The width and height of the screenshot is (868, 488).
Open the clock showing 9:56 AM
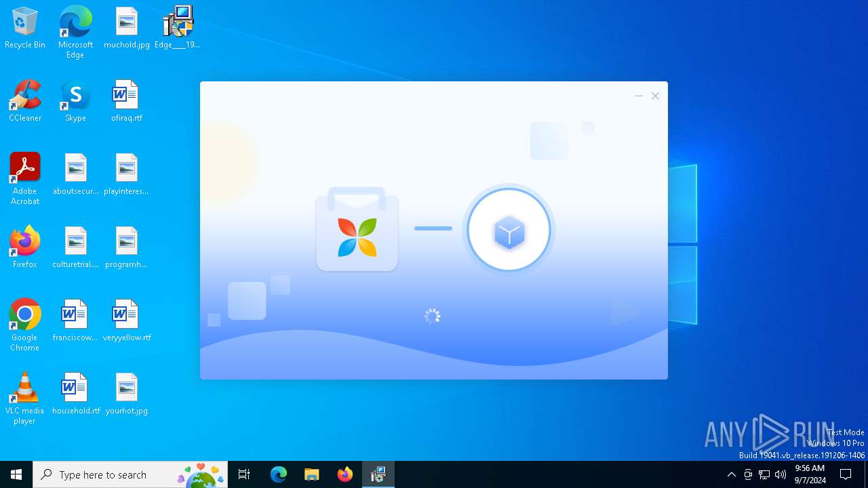810,474
